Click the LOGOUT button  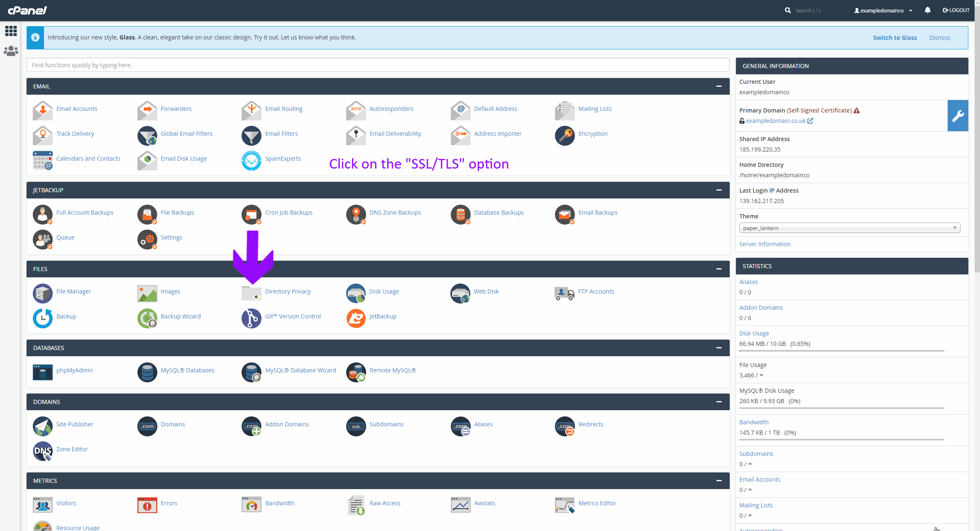click(x=956, y=10)
